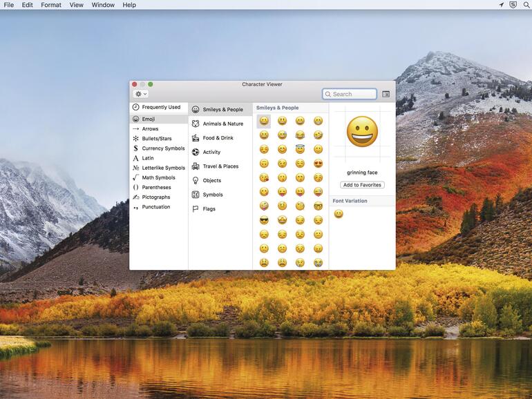
Task: Pick the tears of joy emoji
Action: coord(300,135)
